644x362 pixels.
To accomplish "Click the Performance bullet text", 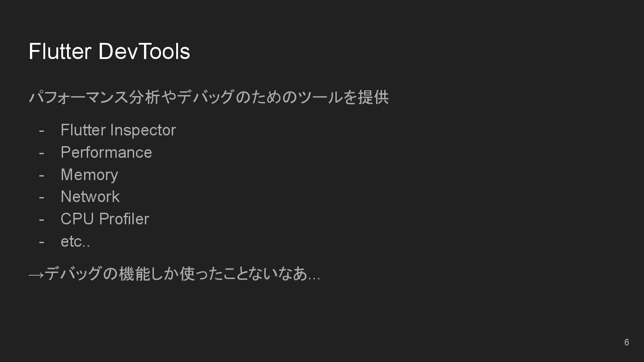I will [106, 152].
